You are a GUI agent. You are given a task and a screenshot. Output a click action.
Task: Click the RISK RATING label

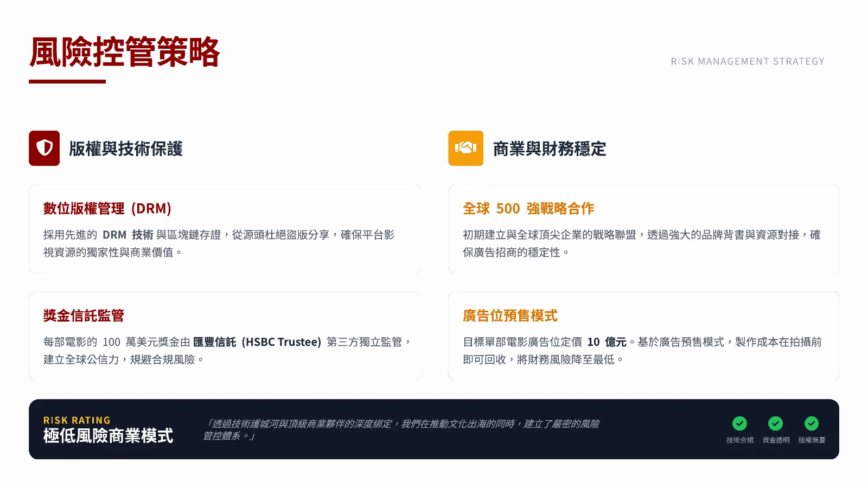coord(77,420)
